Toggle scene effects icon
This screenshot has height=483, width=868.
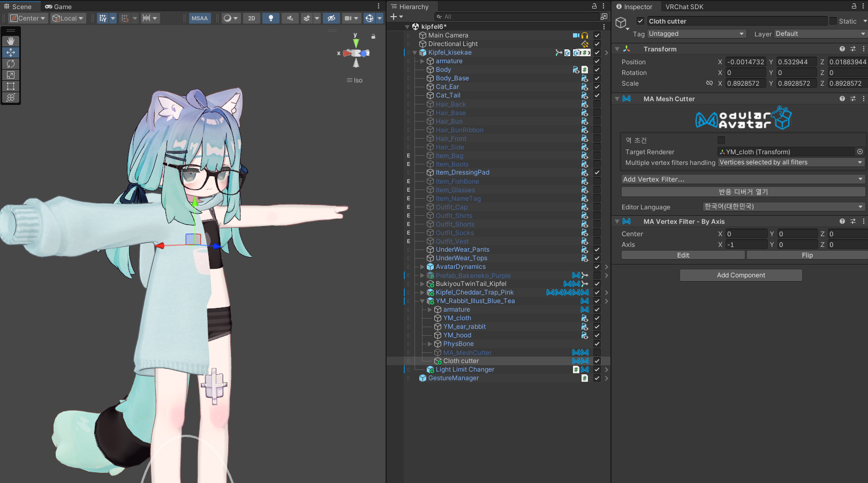coord(307,18)
